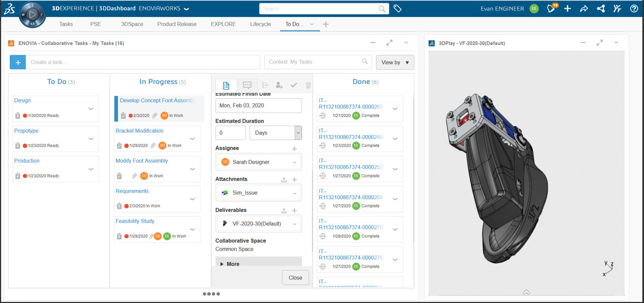Open the Days duration unit dropdown
The image size is (644, 303).
(x=275, y=133)
